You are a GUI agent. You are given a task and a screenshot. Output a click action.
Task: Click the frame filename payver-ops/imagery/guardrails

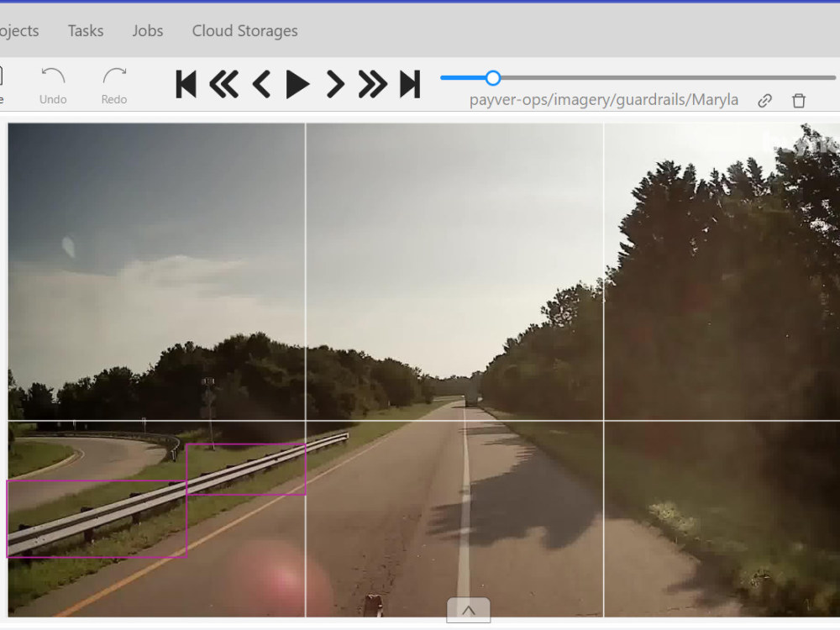click(x=604, y=100)
